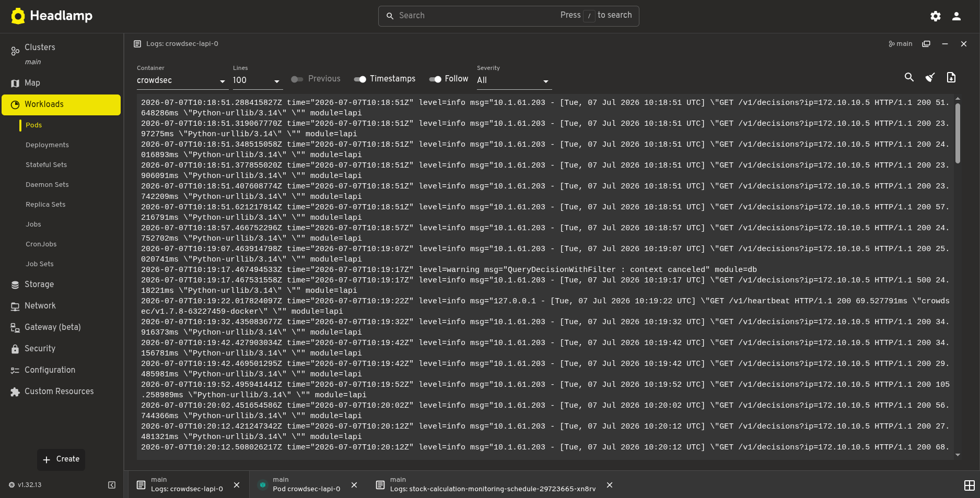Click the Custom Resources puzzle icon
This screenshot has width=980, height=498.
click(x=15, y=392)
